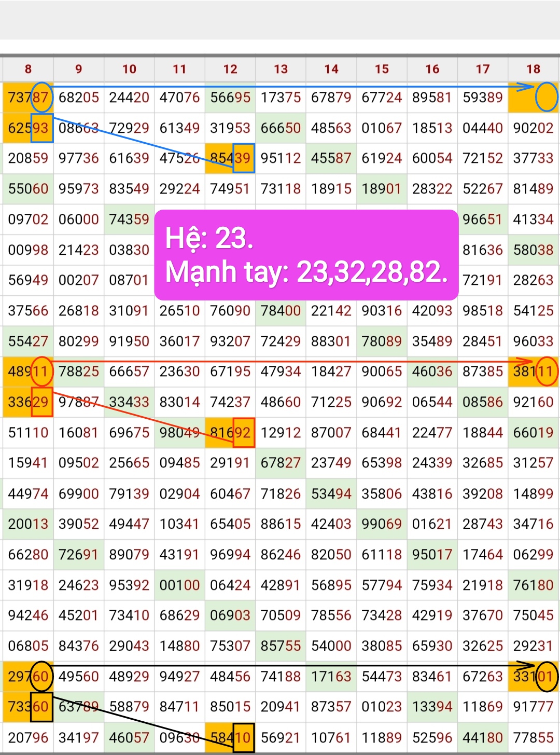Select the cell 08586
The height and width of the screenshot is (755, 560).
(x=483, y=402)
